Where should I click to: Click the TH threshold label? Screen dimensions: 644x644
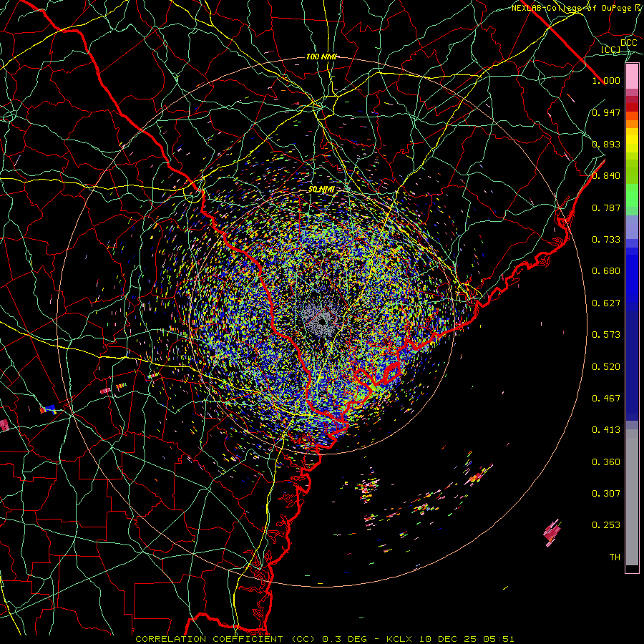615,557
